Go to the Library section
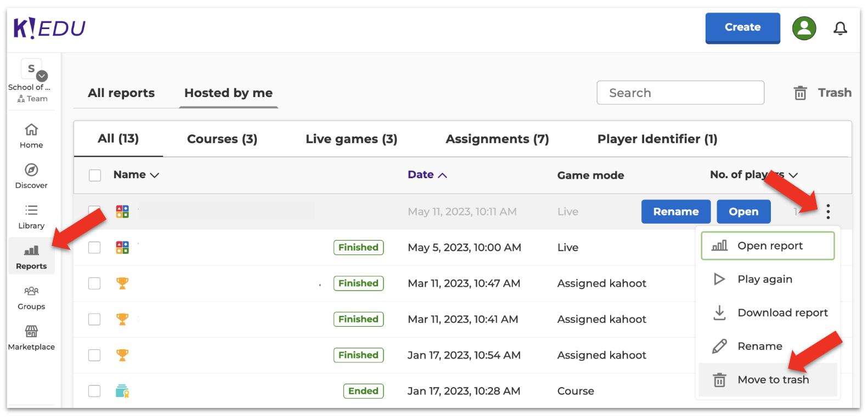Image resolution: width=868 pixels, height=420 pixels. click(31, 216)
